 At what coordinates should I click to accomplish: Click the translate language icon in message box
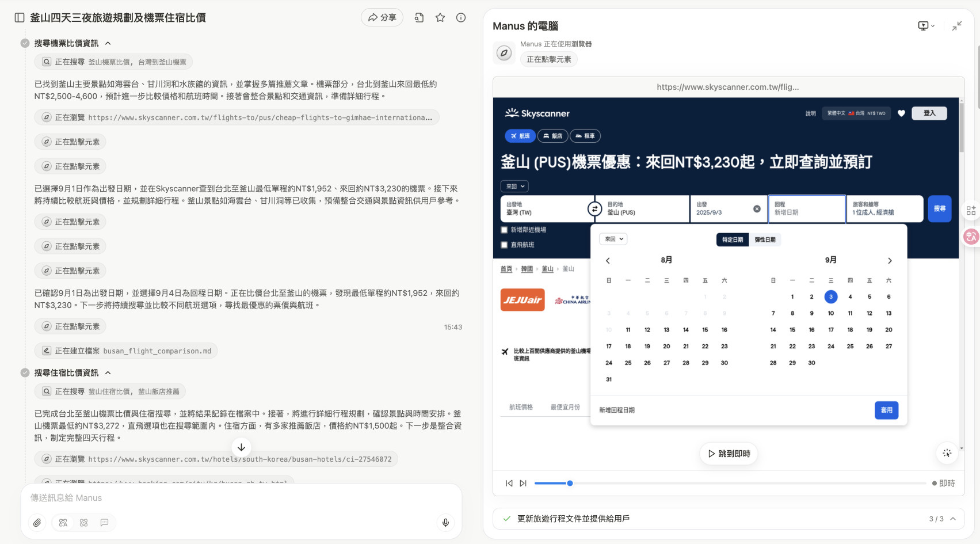coord(63,523)
